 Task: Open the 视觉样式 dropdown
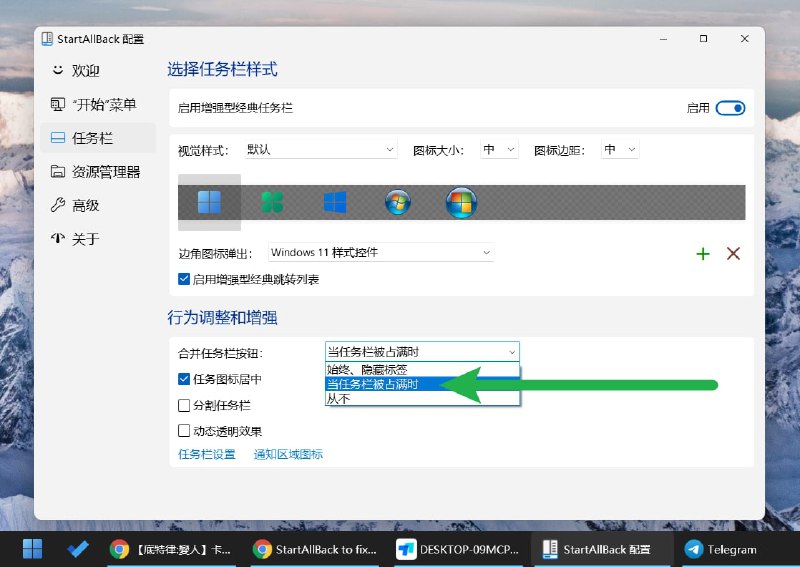click(321, 150)
